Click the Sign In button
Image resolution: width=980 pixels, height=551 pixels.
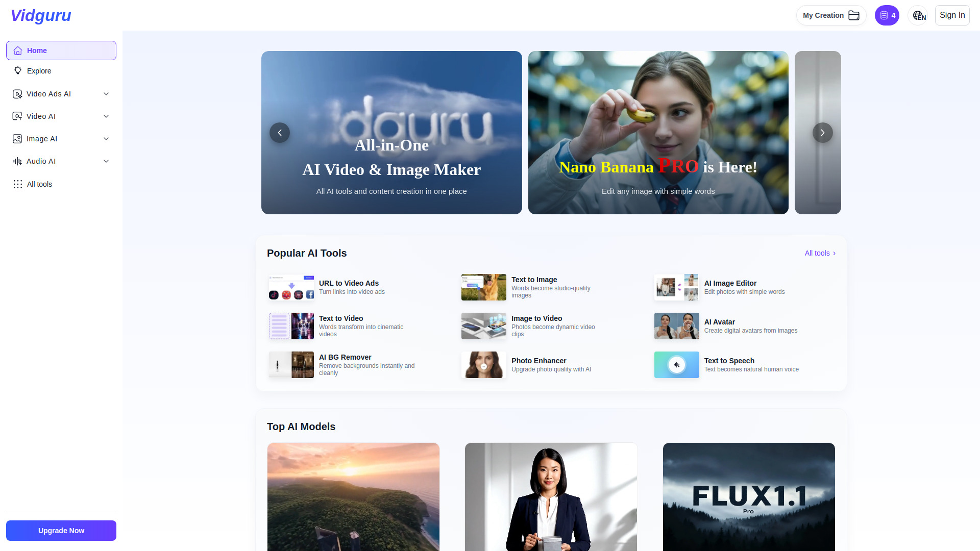tap(952, 15)
